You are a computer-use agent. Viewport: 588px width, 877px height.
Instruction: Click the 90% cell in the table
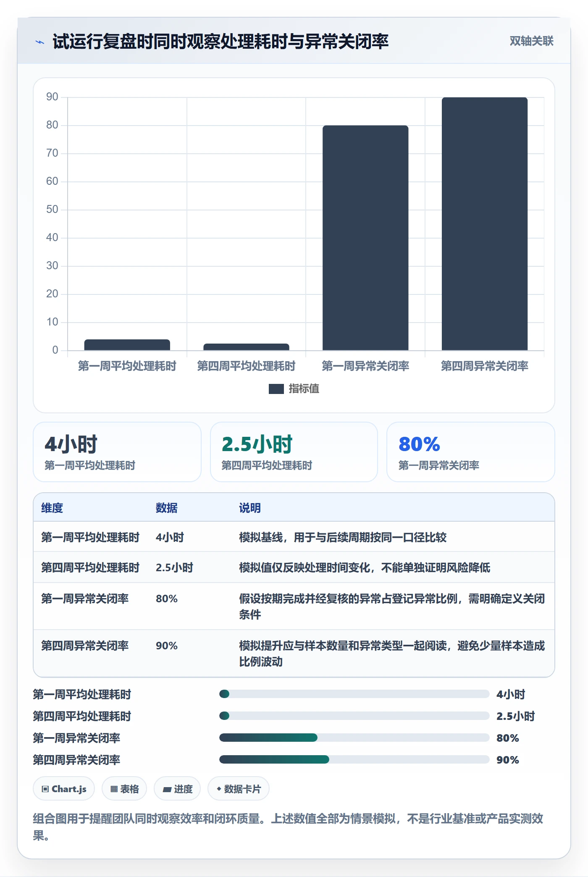click(167, 646)
